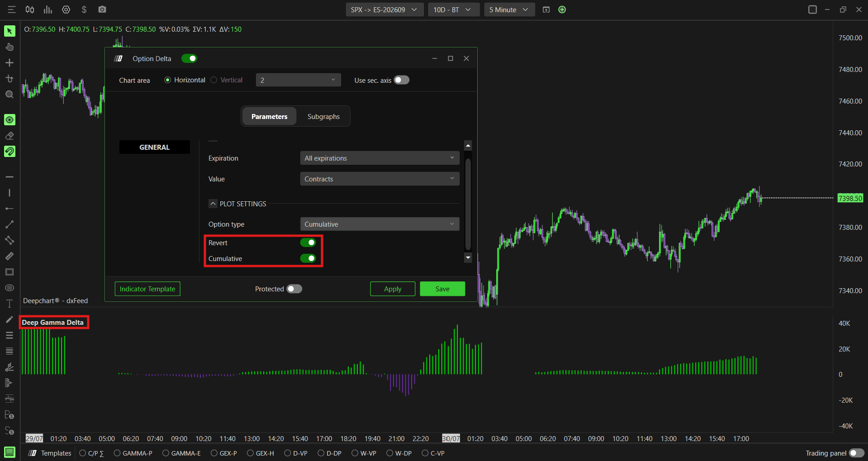Click the detach window icon in top bar
This screenshot has height=461, width=868.
point(546,10)
